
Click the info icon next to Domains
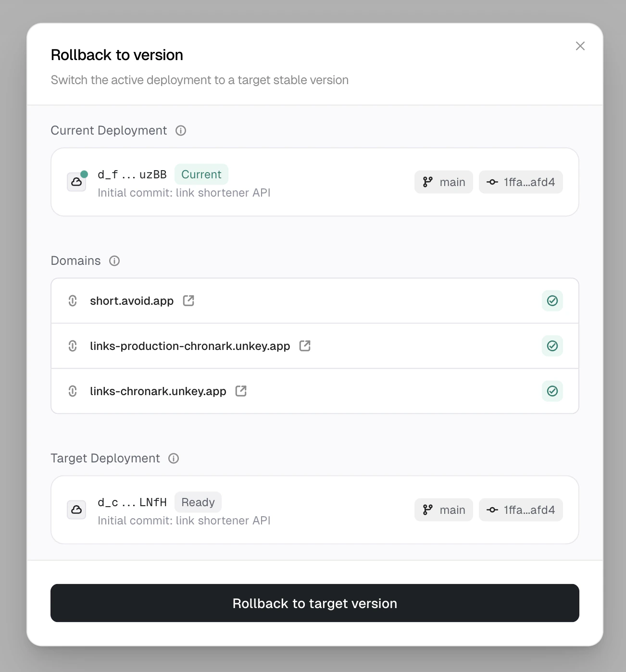pos(114,261)
